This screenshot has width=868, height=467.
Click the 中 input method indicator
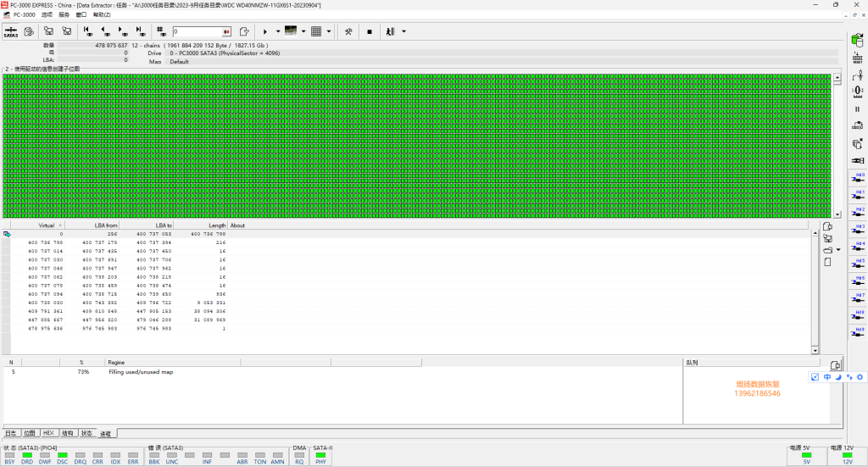pyautogui.click(x=827, y=377)
